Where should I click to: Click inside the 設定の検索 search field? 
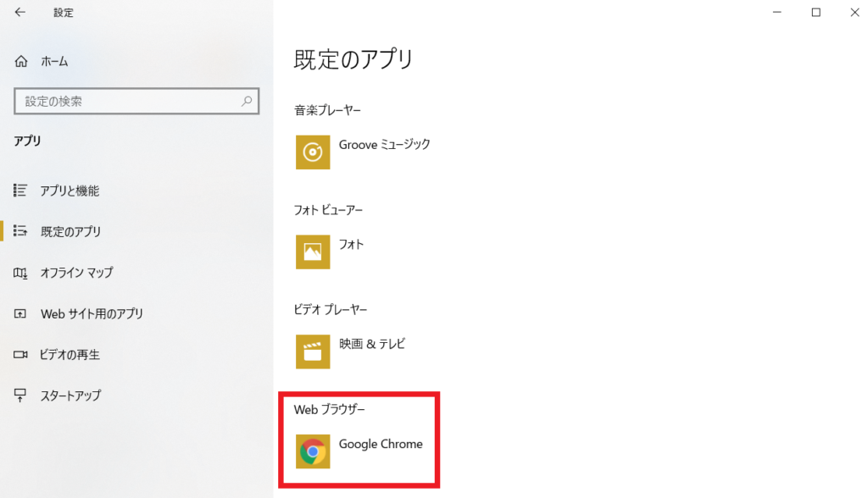click(127, 102)
